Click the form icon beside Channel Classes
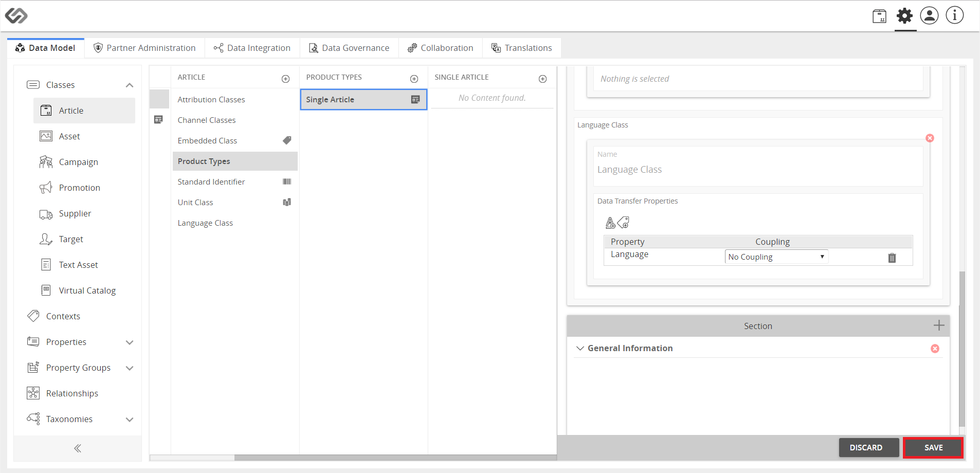 click(x=158, y=120)
